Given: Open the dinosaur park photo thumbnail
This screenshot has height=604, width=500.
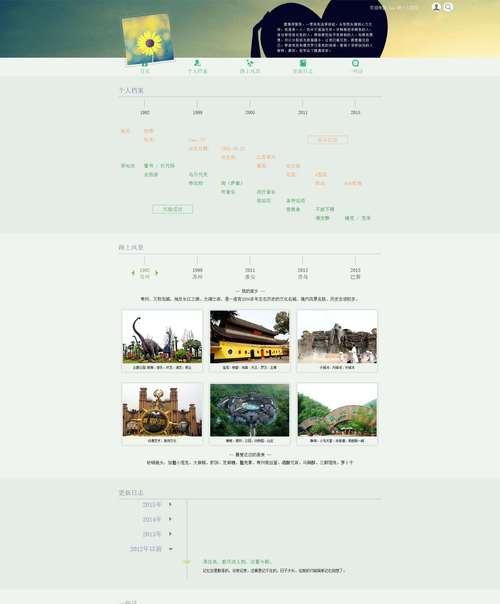Looking at the screenshot, I should [162, 337].
